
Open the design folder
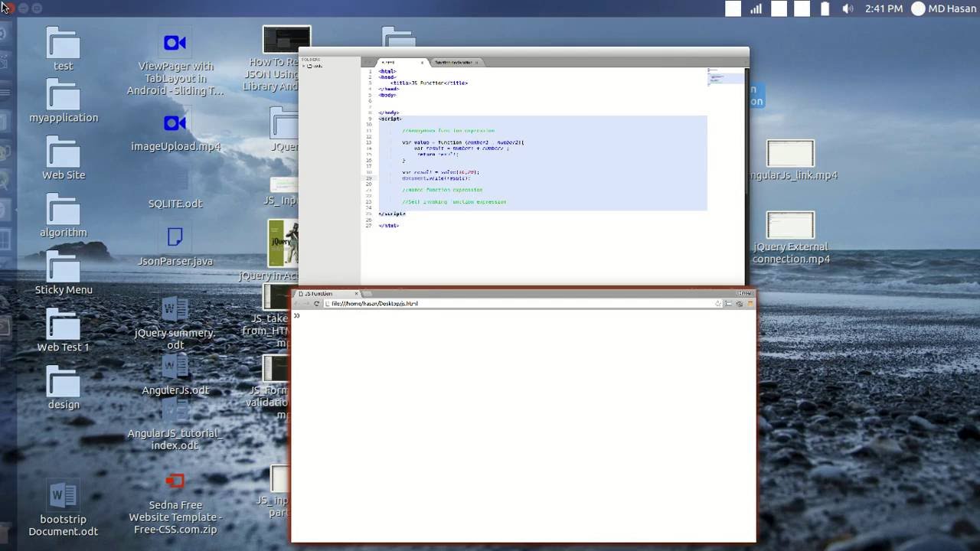pos(63,381)
